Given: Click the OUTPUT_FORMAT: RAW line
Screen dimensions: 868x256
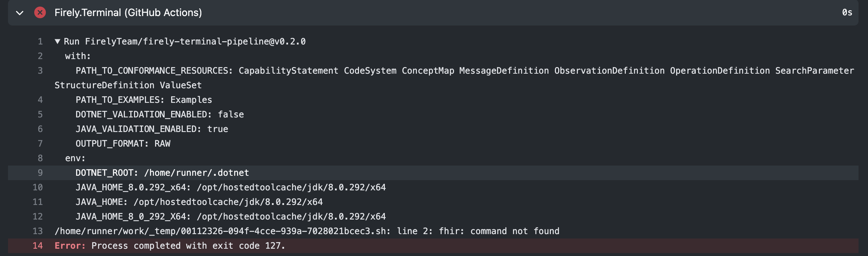Looking at the screenshot, I should [x=123, y=144].
